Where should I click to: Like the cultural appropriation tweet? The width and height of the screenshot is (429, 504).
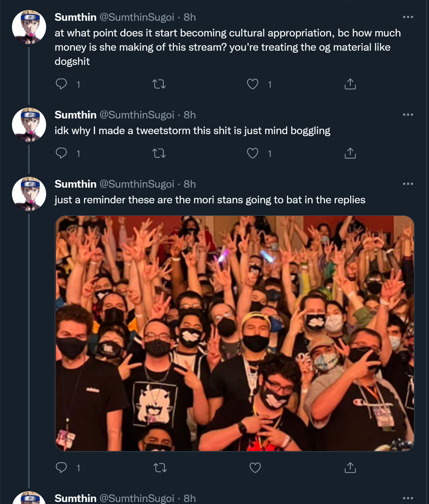pos(253,84)
